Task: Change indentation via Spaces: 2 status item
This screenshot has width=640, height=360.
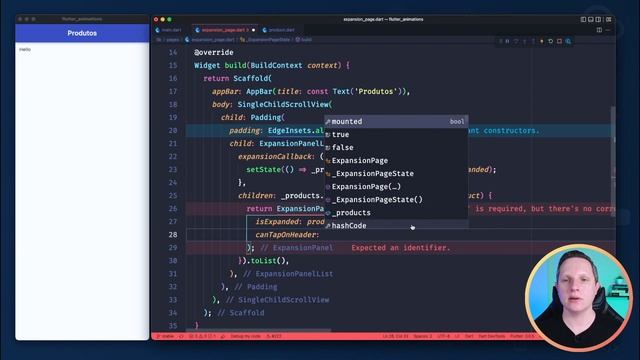Action: 422,336
